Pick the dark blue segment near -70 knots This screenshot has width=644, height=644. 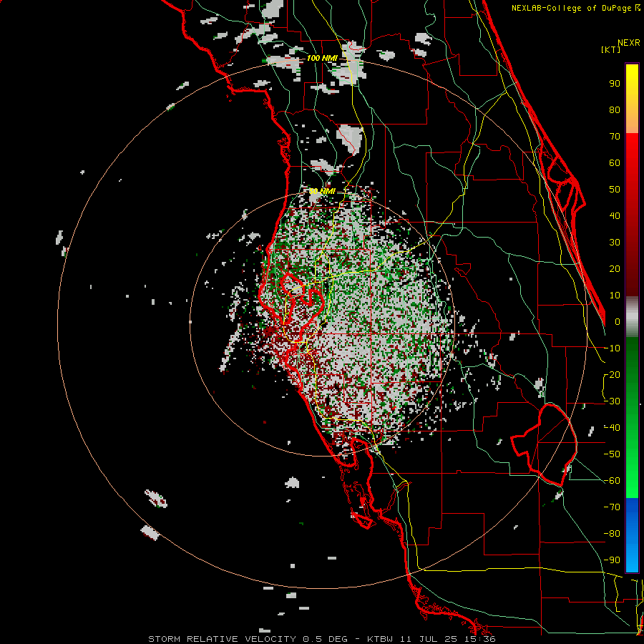pyautogui.click(x=632, y=512)
